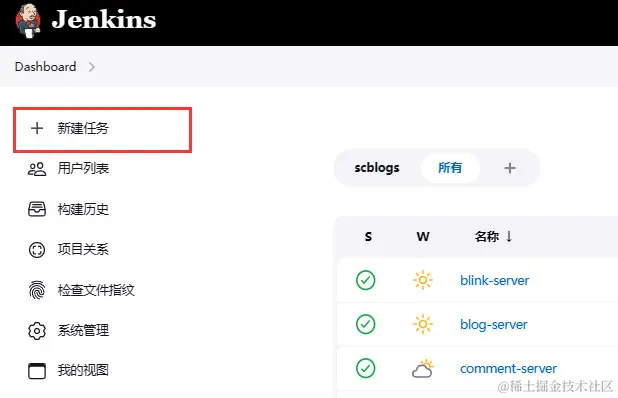Open the blink-server job
Viewport: 618px width, 398px height.
click(495, 281)
